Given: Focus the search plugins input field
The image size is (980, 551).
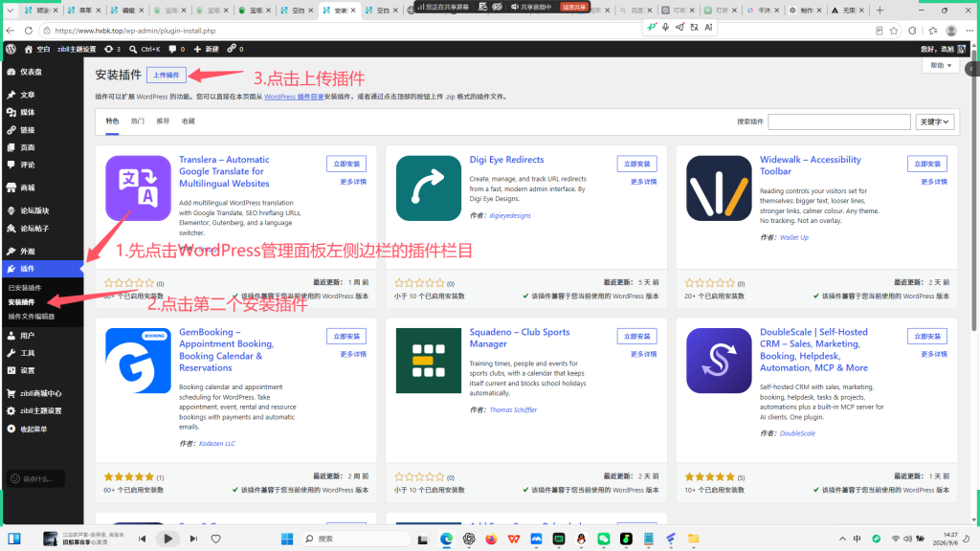Looking at the screenshot, I should (x=839, y=121).
